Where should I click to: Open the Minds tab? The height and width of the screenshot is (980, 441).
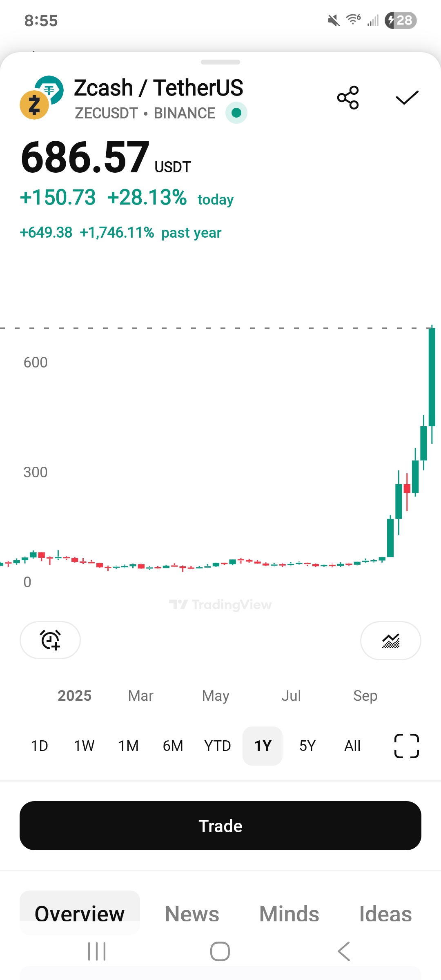click(289, 913)
